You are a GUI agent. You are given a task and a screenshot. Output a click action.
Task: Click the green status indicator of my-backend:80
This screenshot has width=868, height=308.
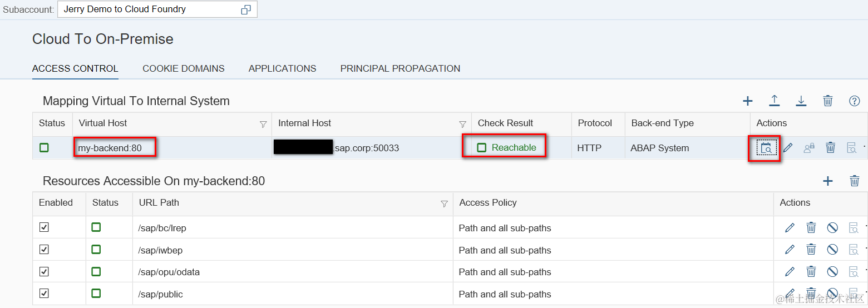[44, 147]
